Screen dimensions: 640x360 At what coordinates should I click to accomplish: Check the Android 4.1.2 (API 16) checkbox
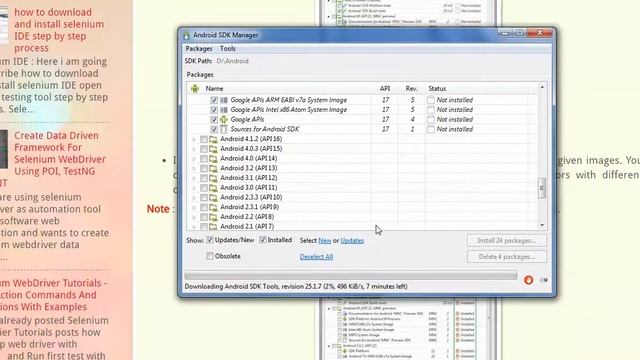pos(204,139)
